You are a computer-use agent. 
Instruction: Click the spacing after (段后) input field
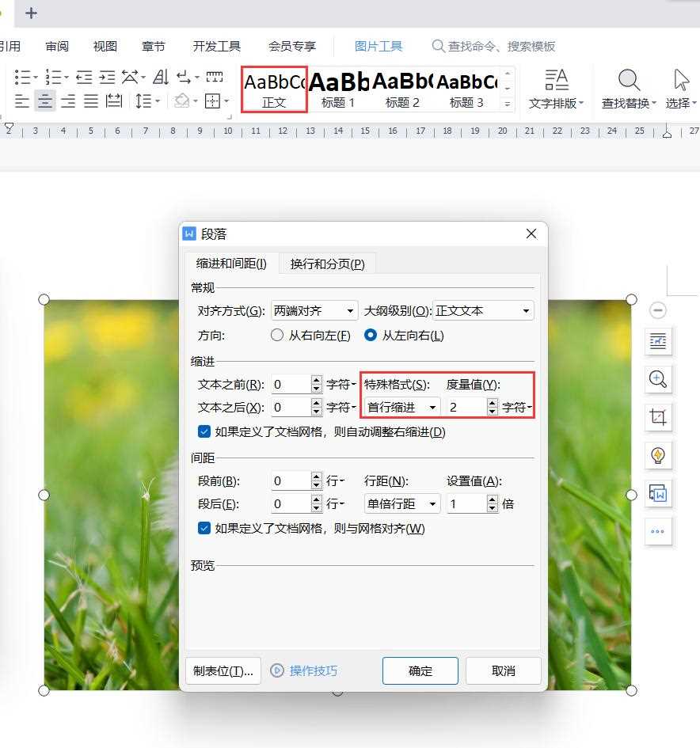coord(291,503)
